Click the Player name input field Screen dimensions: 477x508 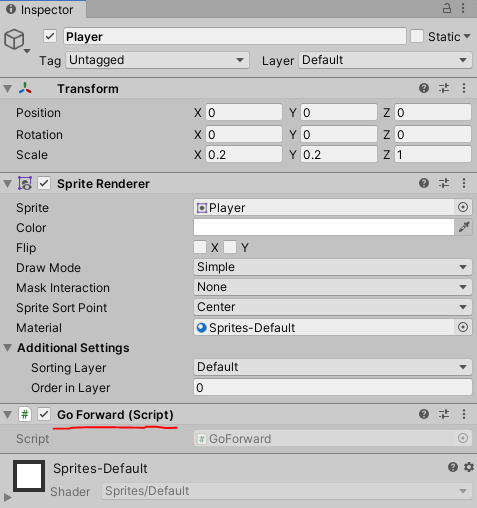pos(235,36)
